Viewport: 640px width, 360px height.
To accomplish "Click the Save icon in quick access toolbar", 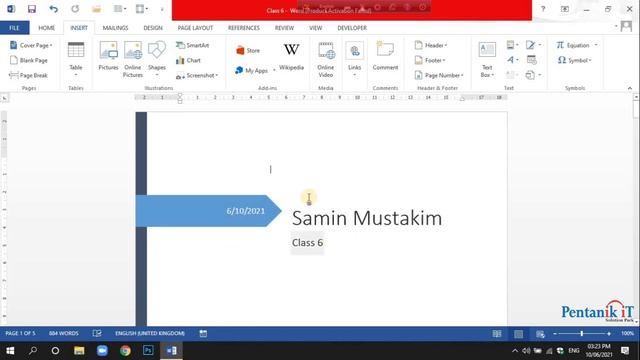I will click(32, 9).
